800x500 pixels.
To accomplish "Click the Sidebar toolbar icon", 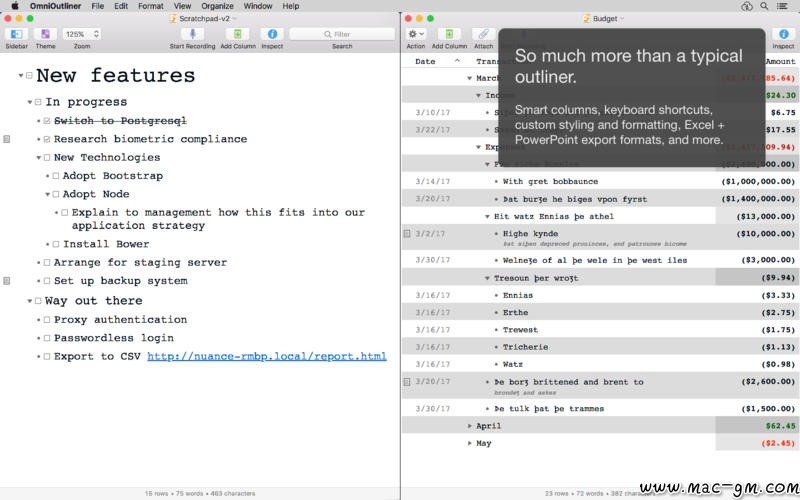I will tap(16, 34).
